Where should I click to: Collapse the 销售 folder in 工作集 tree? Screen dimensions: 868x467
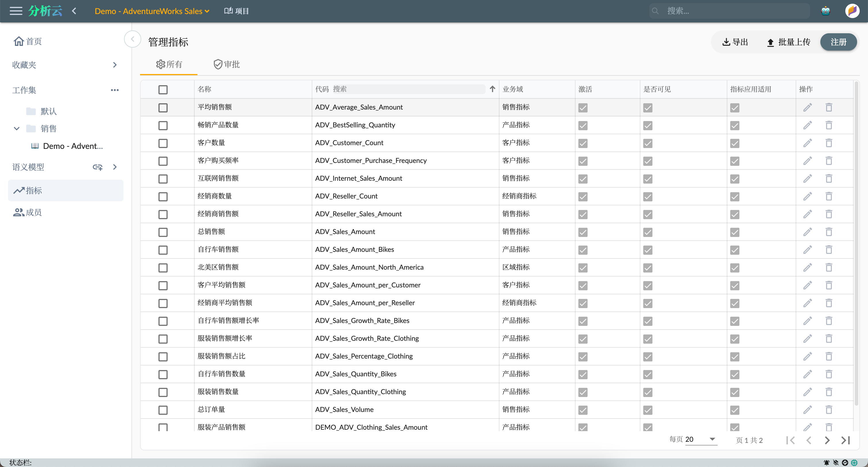pyautogui.click(x=16, y=129)
